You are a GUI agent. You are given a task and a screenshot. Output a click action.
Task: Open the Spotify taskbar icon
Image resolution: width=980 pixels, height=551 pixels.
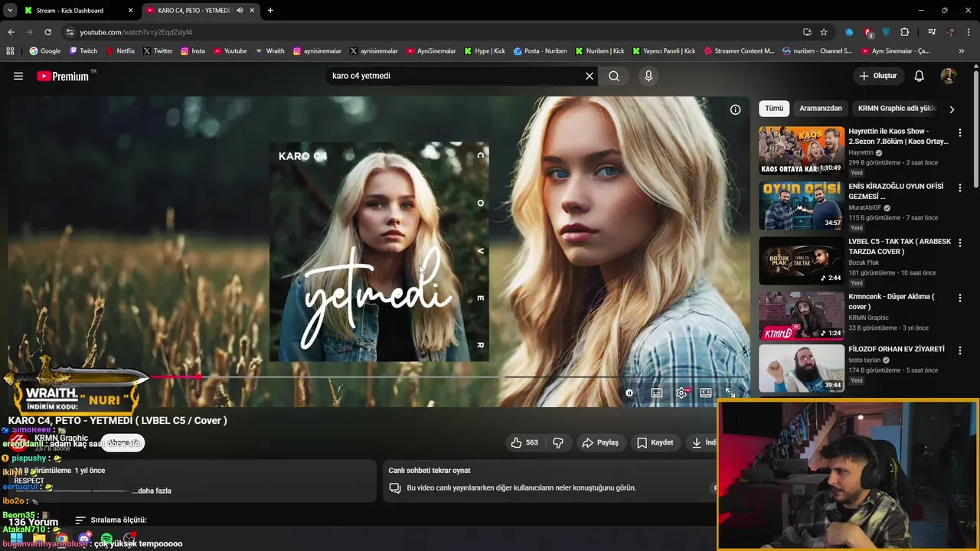pos(106,539)
